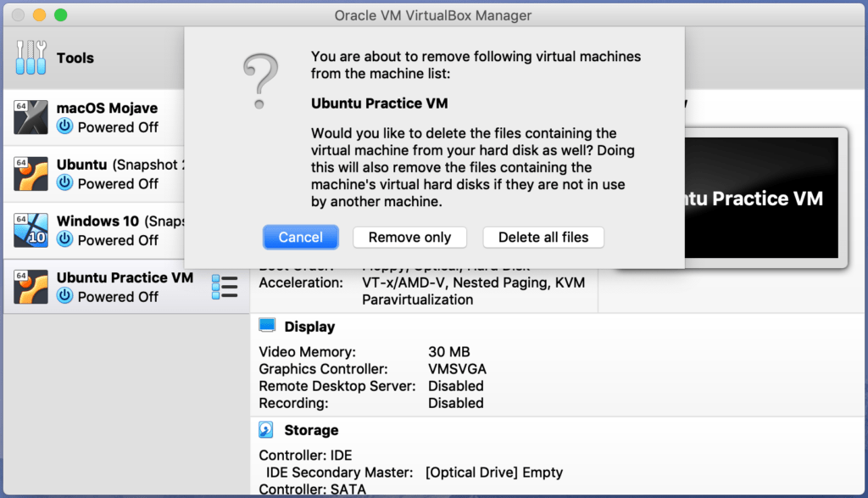Image resolution: width=868 pixels, height=498 pixels.
Task: Click Delete all files button
Action: 543,237
